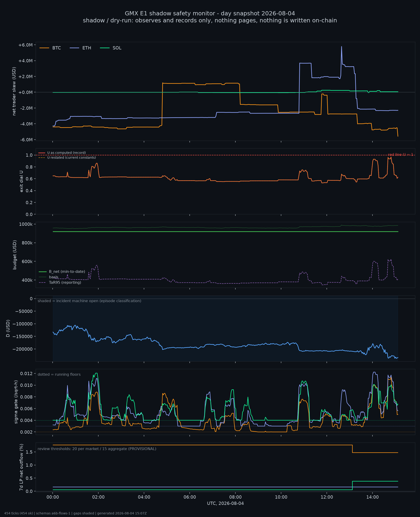Click the orange BTC legend line swatch
The width and height of the screenshot is (420, 517).
44,48
